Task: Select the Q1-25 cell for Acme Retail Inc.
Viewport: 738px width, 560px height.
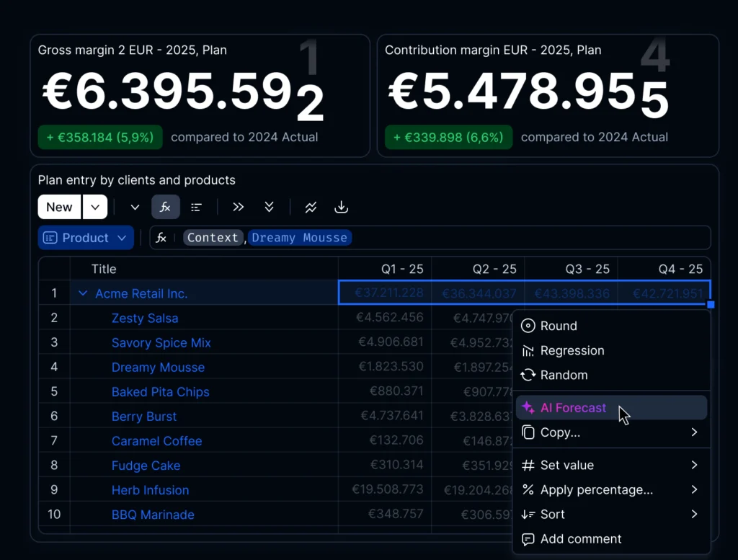Action: 384,293
